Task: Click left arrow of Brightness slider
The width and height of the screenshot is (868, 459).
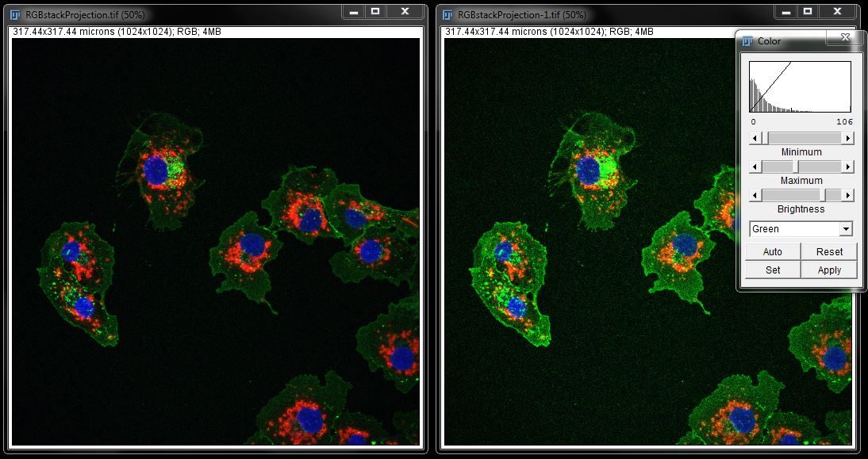Action: point(755,195)
